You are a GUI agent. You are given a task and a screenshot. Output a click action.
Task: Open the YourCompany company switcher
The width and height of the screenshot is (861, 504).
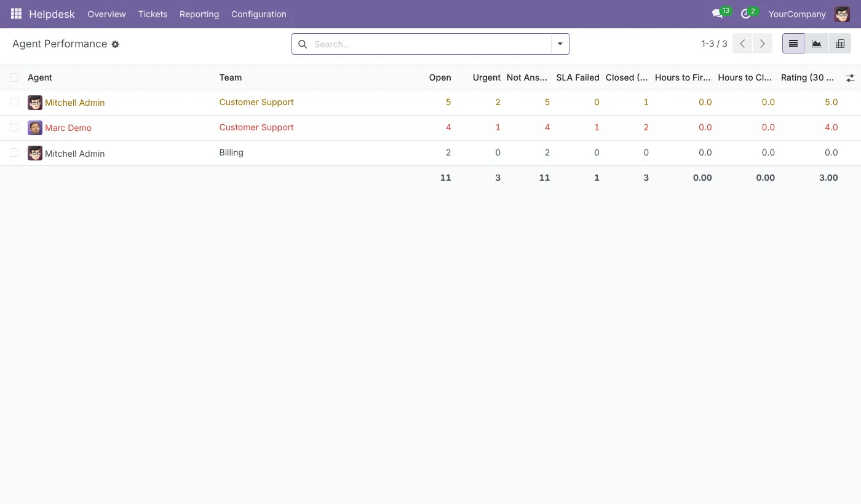[797, 14]
